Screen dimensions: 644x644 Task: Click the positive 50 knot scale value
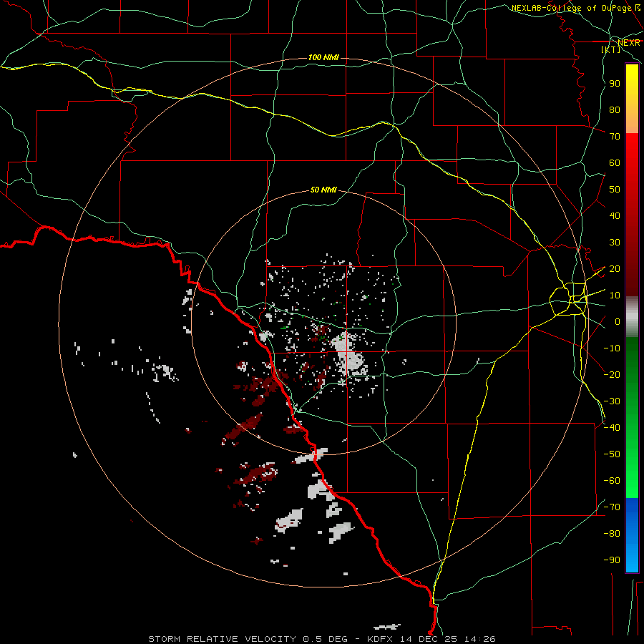tap(615, 190)
